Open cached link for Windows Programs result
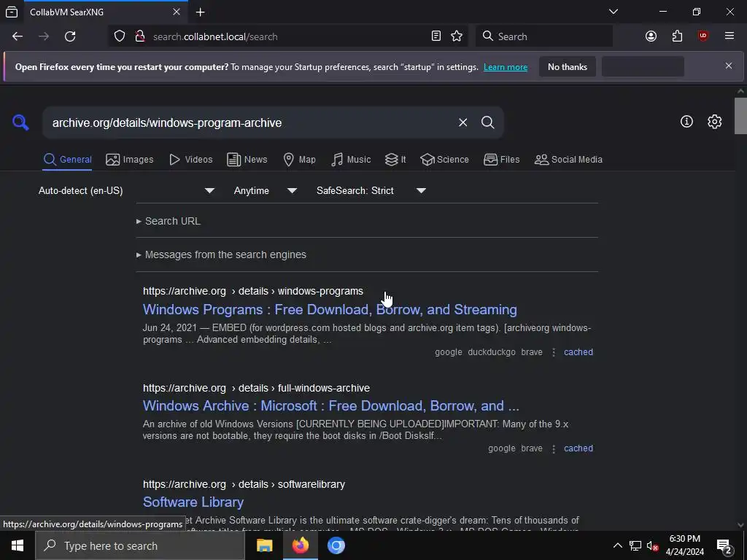Image resolution: width=747 pixels, height=560 pixels. 578,352
